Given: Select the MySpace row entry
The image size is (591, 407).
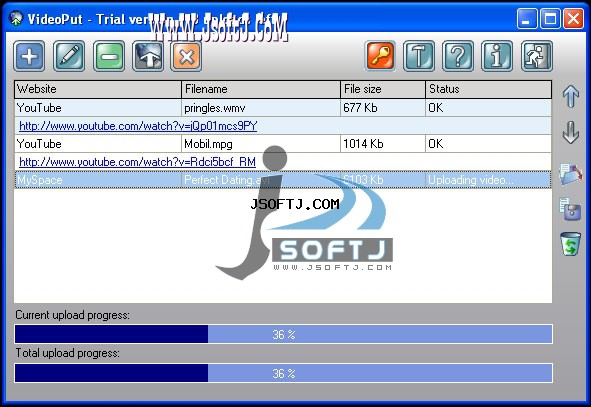Looking at the screenshot, I should 283,180.
